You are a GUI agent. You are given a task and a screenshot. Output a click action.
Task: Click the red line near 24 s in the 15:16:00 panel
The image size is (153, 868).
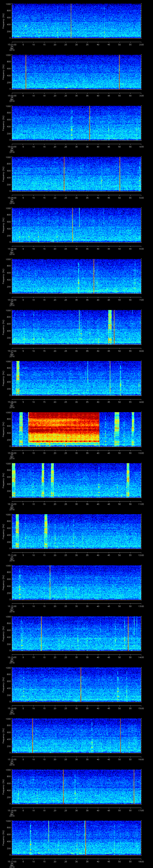[x=63, y=786]
